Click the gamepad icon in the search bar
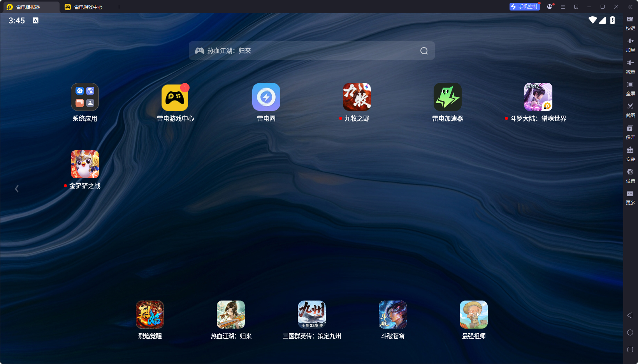 (200, 51)
